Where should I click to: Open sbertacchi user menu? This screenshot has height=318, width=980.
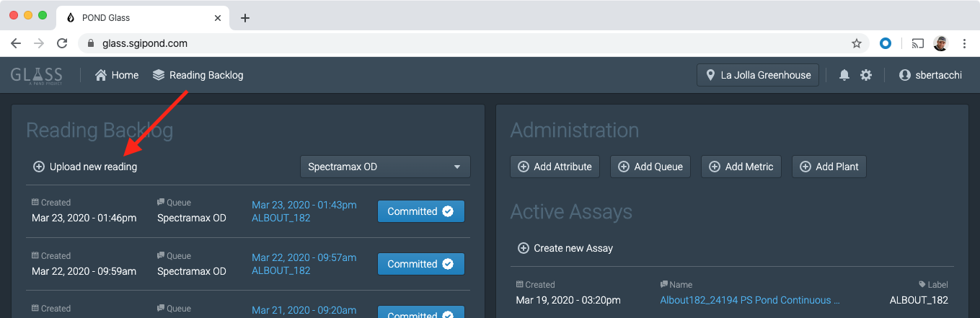[930, 75]
